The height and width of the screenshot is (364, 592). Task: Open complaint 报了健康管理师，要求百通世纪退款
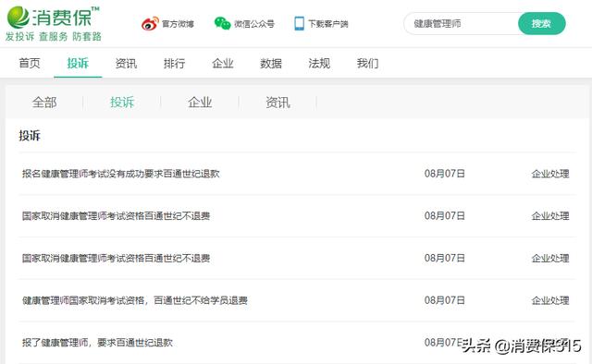pyautogui.click(x=97, y=343)
